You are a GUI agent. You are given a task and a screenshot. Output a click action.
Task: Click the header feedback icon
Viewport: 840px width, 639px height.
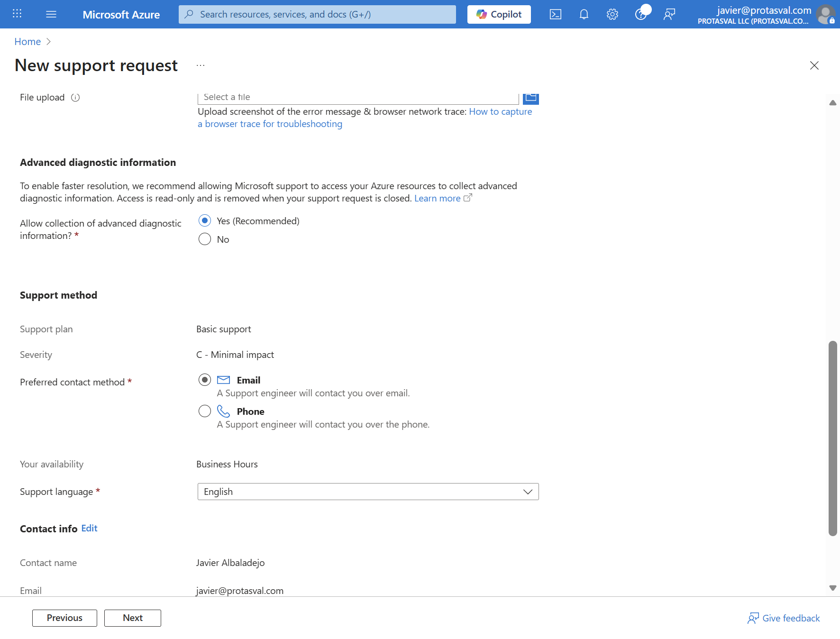[x=669, y=14]
